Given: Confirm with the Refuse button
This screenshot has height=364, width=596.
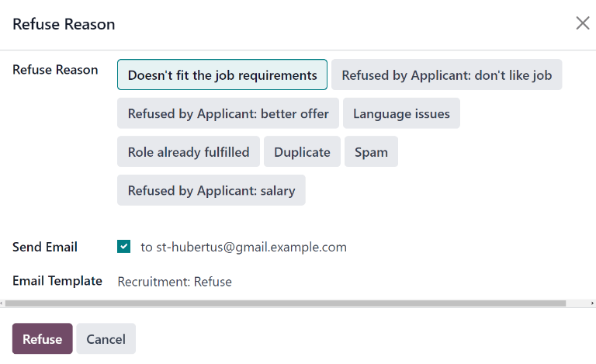Looking at the screenshot, I should tap(42, 339).
